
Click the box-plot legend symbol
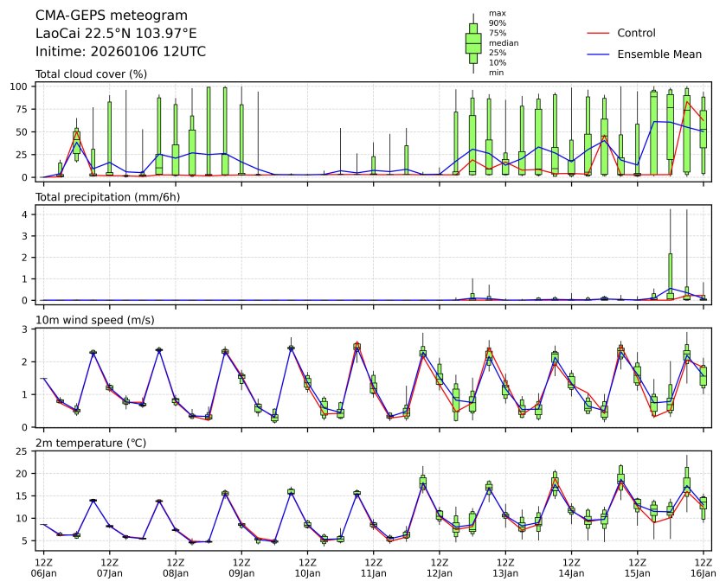[x=472, y=42]
